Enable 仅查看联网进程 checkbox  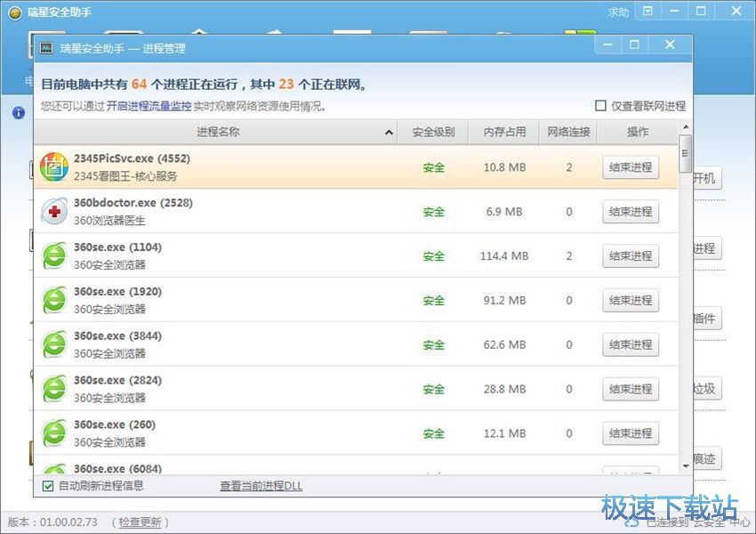coord(600,106)
